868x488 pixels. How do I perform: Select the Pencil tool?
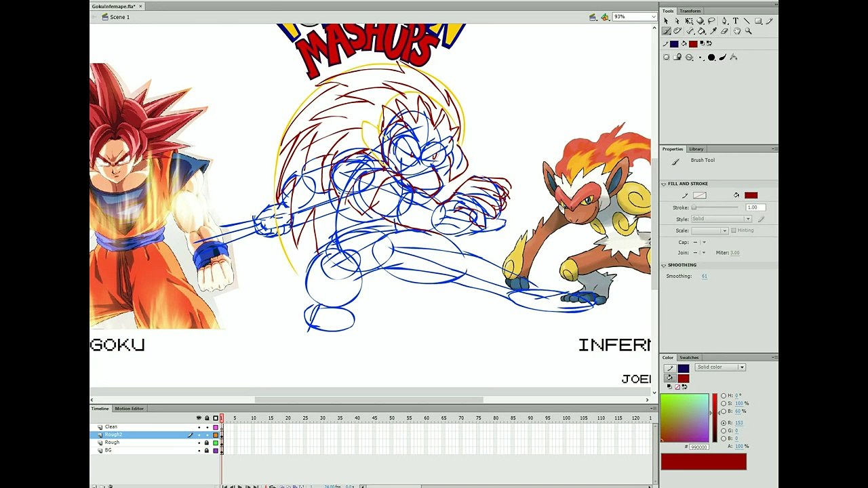(x=769, y=21)
